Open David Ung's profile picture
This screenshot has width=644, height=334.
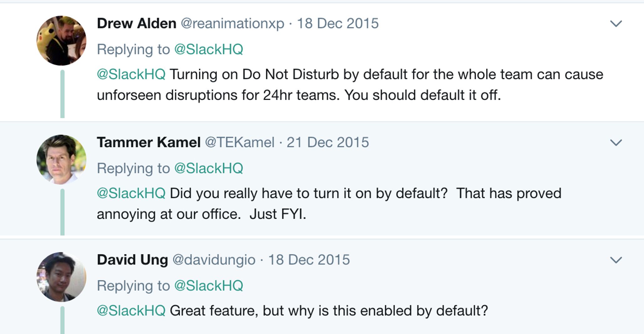[x=61, y=277]
